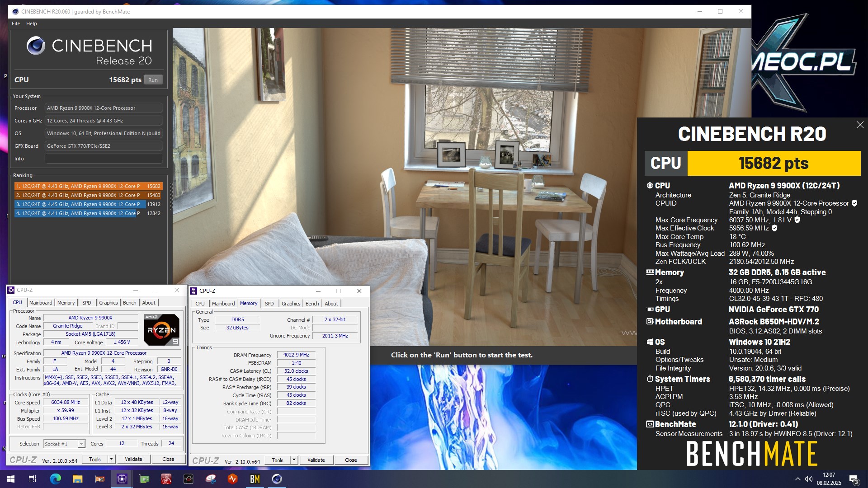Click Tools button in left CPU-Z
Viewport: 868px width, 488px height.
click(x=95, y=459)
